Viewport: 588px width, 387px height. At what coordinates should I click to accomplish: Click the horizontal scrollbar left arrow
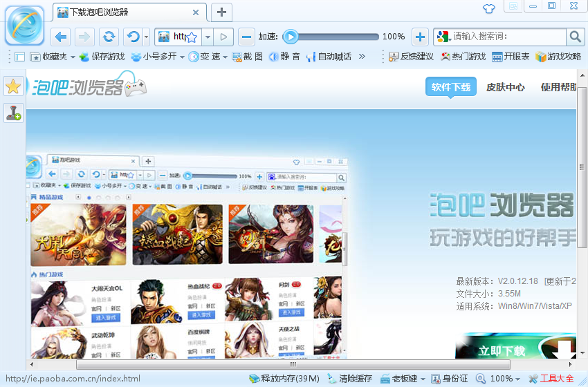[x=32, y=364]
